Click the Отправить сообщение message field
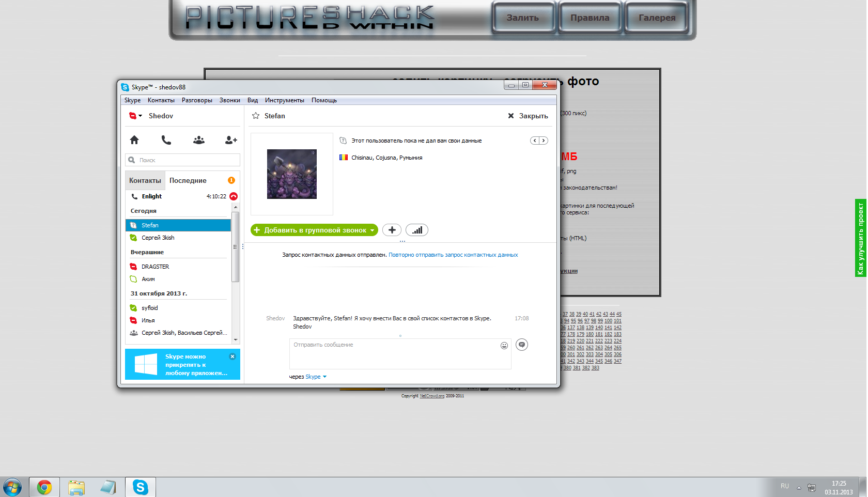The height and width of the screenshot is (497, 868). tap(400, 354)
